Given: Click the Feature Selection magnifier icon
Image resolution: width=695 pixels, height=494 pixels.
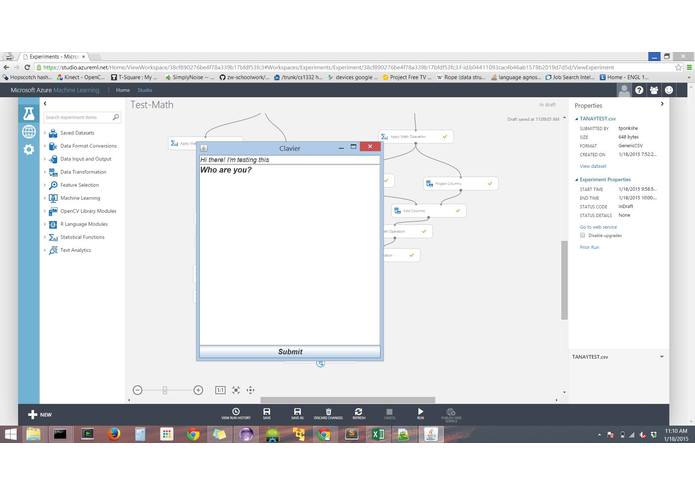Looking at the screenshot, I should [x=53, y=185].
